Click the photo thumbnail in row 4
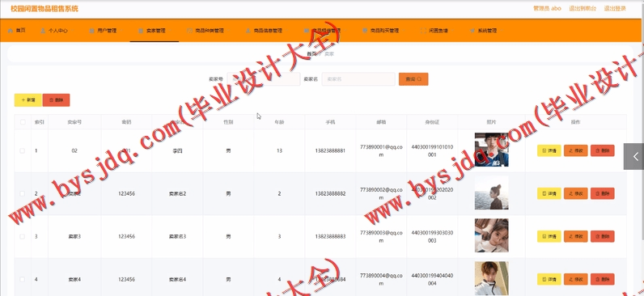The image size is (644, 296). click(491, 278)
